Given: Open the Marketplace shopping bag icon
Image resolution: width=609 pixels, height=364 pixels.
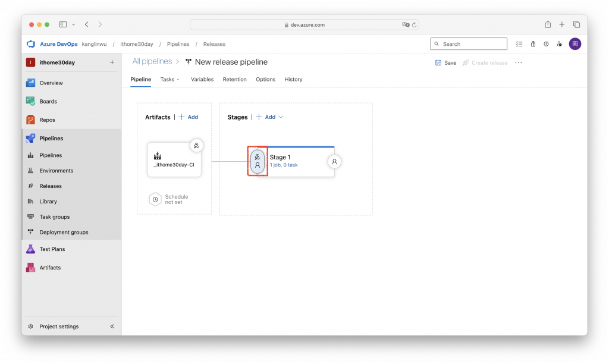Looking at the screenshot, I should tap(533, 44).
